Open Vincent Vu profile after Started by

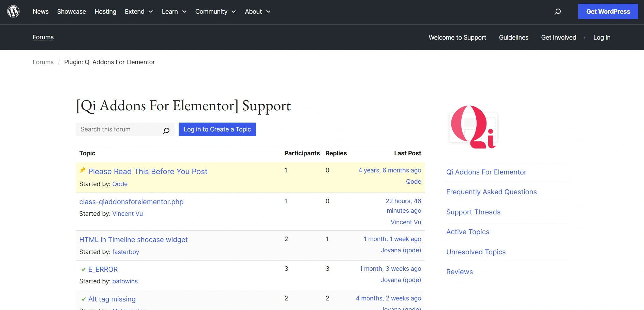pos(128,214)
